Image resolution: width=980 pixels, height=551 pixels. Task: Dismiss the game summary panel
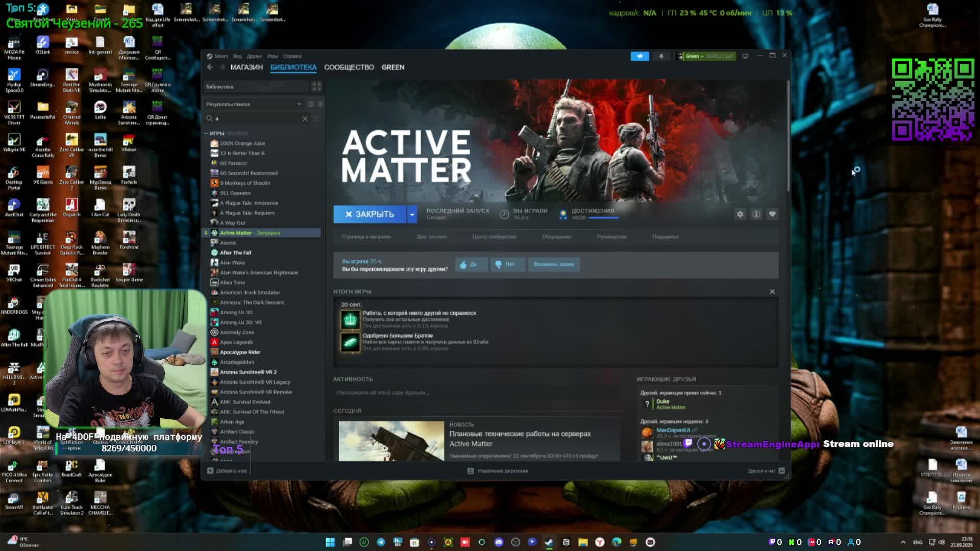pyautogui.click(x=772, y=292)
